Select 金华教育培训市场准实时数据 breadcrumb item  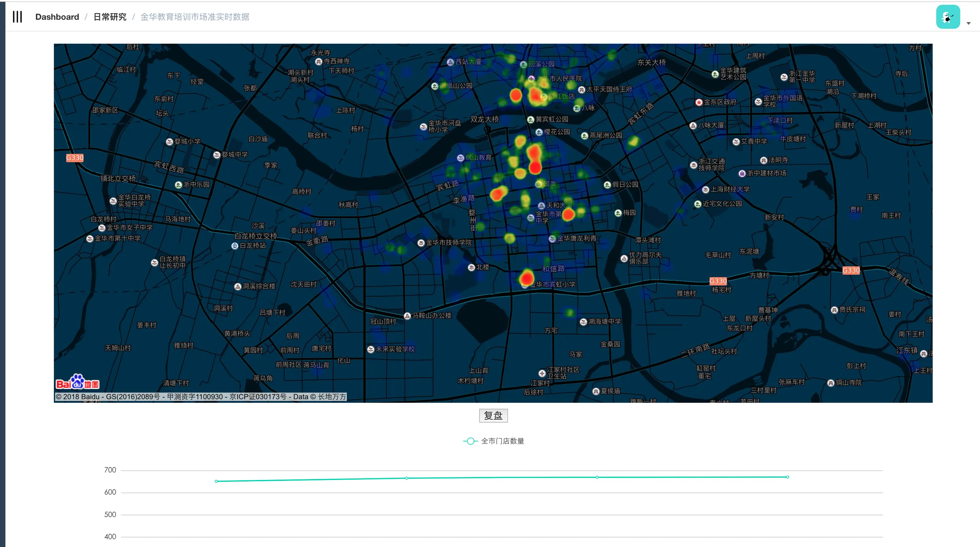click(x=195, y=17)
